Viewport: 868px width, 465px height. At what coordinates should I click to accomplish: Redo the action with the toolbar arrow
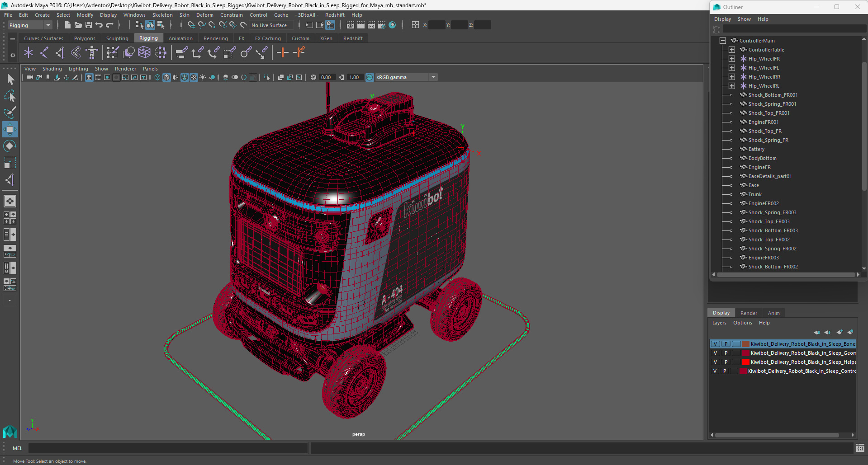coord(109,25)
